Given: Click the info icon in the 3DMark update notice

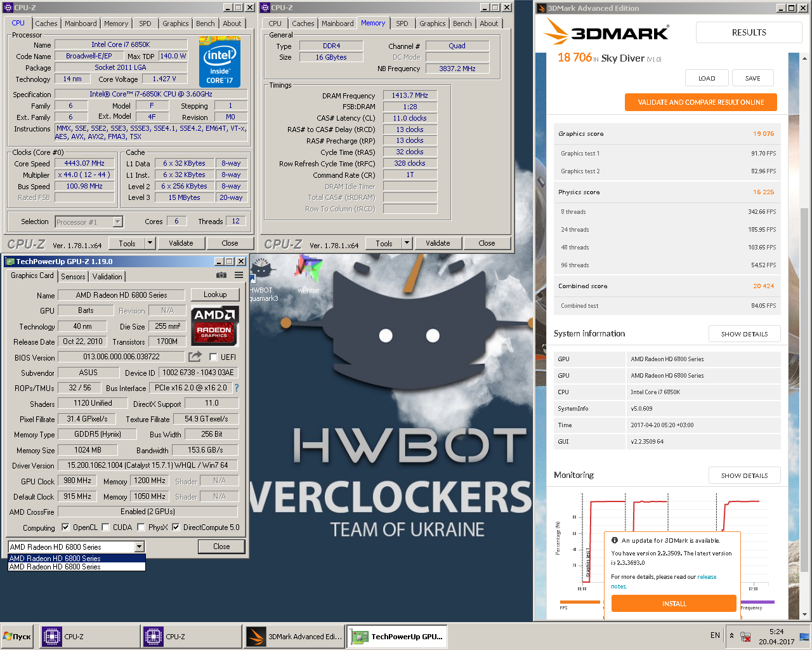Looking at the screenshot, I should (615, 540).
